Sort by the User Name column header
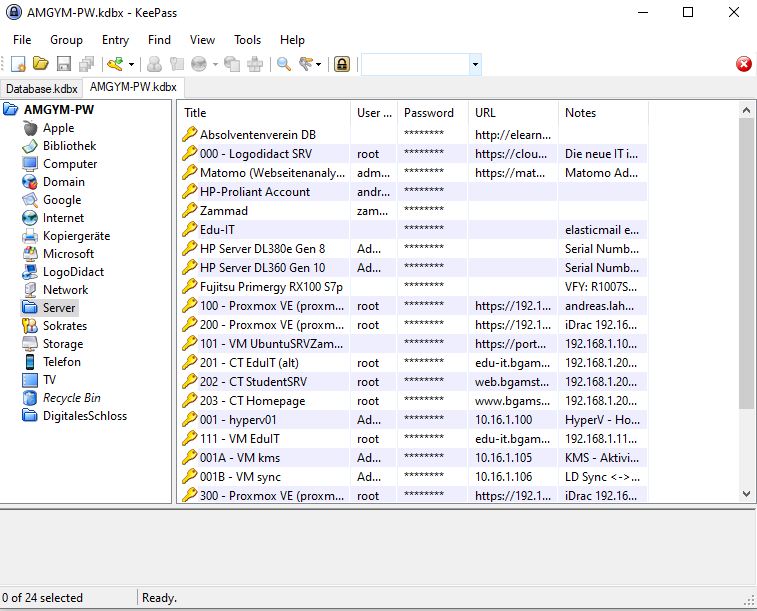The height and width of the screenshot is (611, 757). pyautogui.click(x=374, y=113)
